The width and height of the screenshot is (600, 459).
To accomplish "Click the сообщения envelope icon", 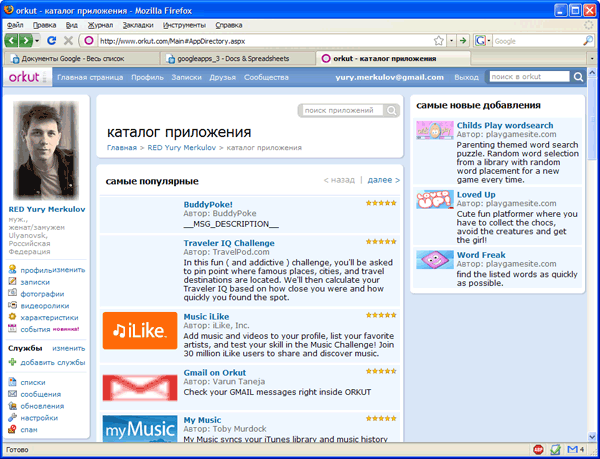I will 13,394.
